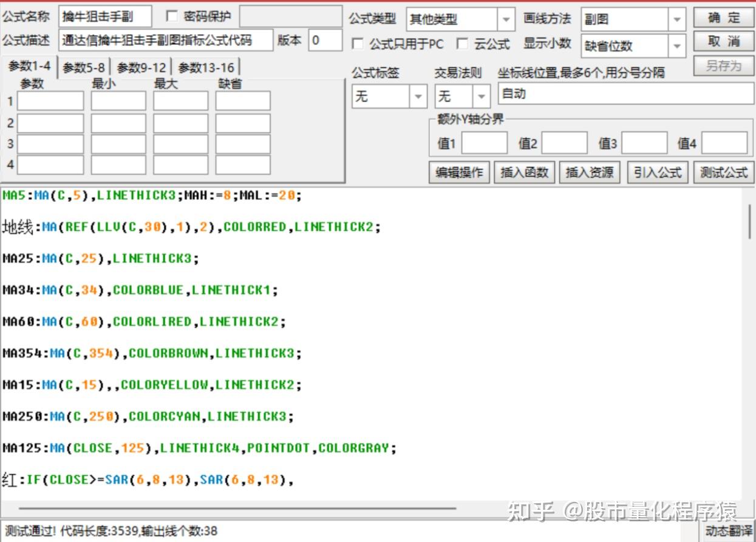Image resolution: width=756 pixels, height=542 pixels.
Task: Click the MA60 COLORLIRED code line
Action: pyautogui.click(x=144, y=322)
